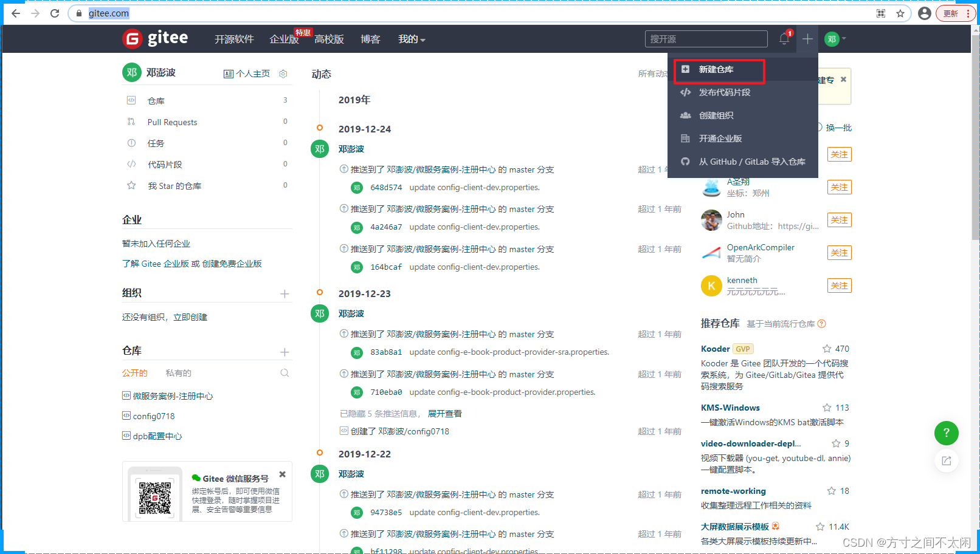This screenshot has height=554, width=980.
Task: Click plus icon next to 仓库 heading
Action: click(x=285, y=352)
